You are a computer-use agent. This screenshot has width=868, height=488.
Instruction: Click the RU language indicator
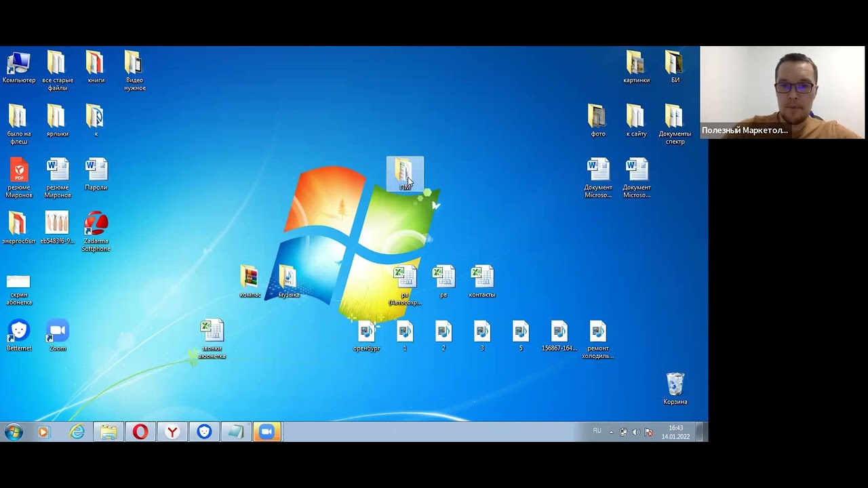pyautogui.click(x=597, y=431)
